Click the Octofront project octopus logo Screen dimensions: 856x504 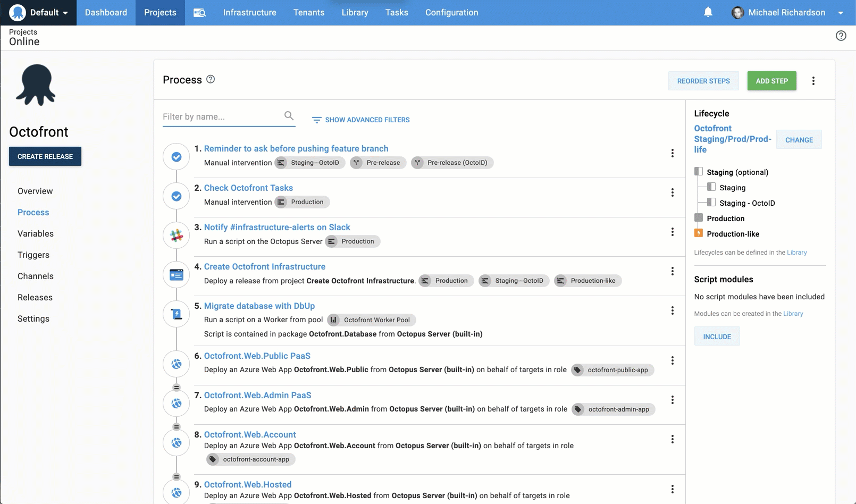pyautogui.click(x=36, y=85)
